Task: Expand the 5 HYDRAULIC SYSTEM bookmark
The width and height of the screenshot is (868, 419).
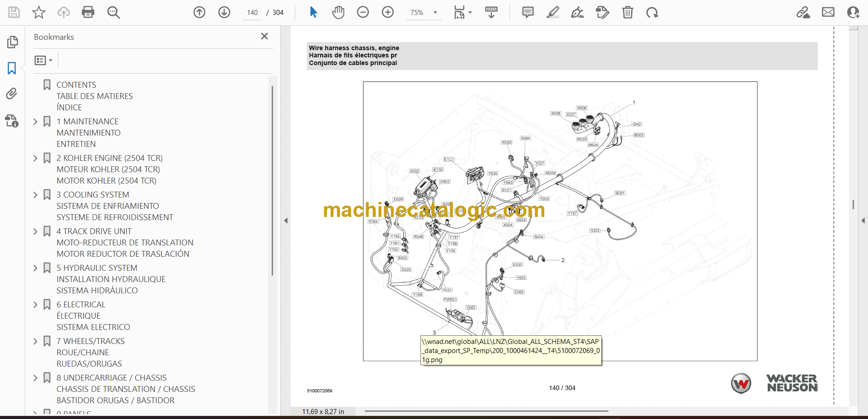Action: 35,268
